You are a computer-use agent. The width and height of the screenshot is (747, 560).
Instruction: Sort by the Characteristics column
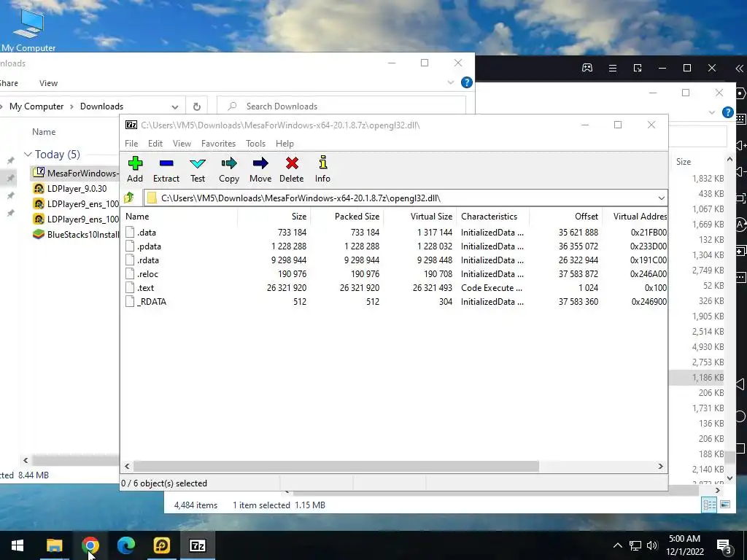pos(492,216)
